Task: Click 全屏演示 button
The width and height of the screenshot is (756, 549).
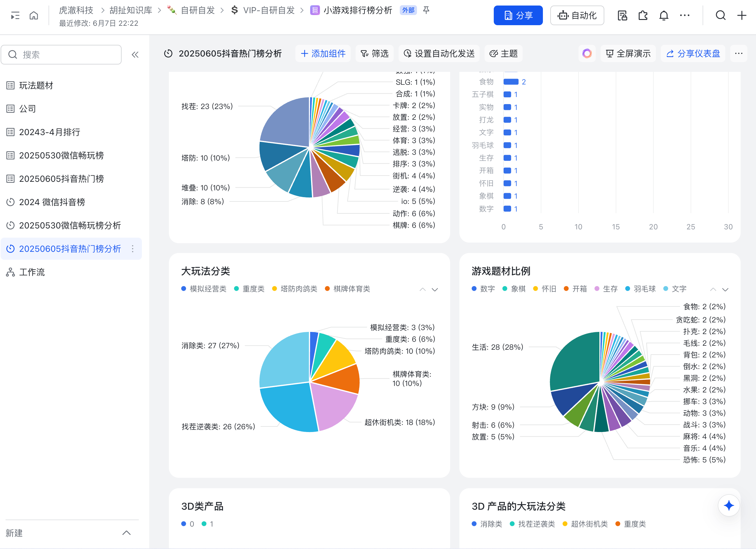Action: tap(628, 53)
